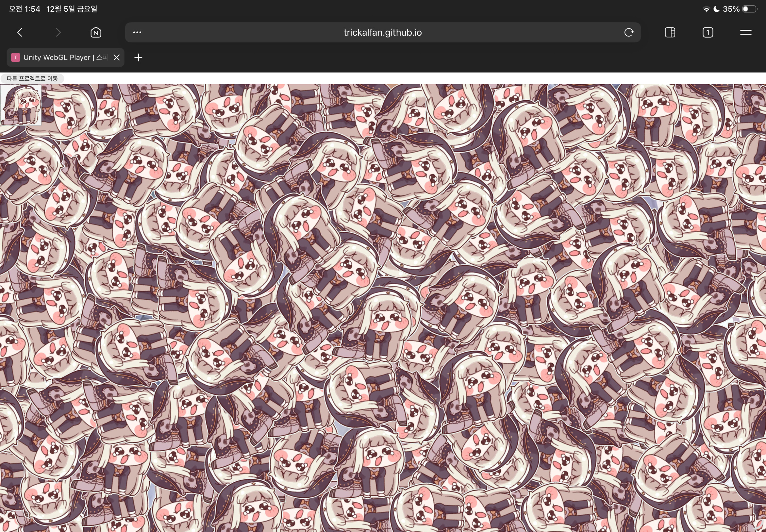The height and width of the screenshot is (532, 766).
Task: Tap the battery indicator icon
Action: click(749, 9)
